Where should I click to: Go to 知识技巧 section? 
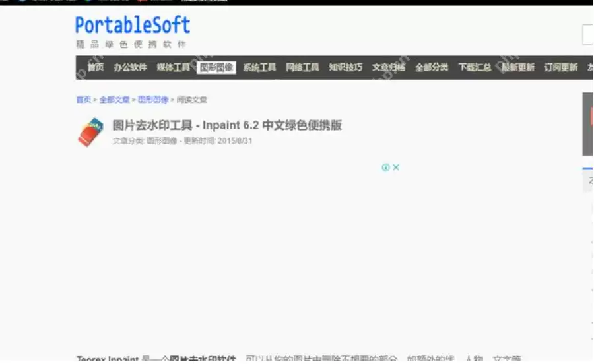click(x=345, y=67)
